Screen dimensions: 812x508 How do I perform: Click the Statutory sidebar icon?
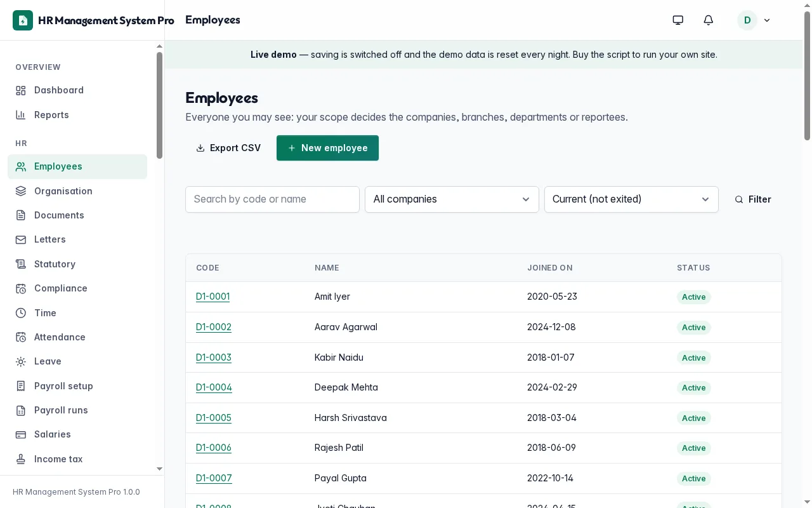click(x=21, y=264)
